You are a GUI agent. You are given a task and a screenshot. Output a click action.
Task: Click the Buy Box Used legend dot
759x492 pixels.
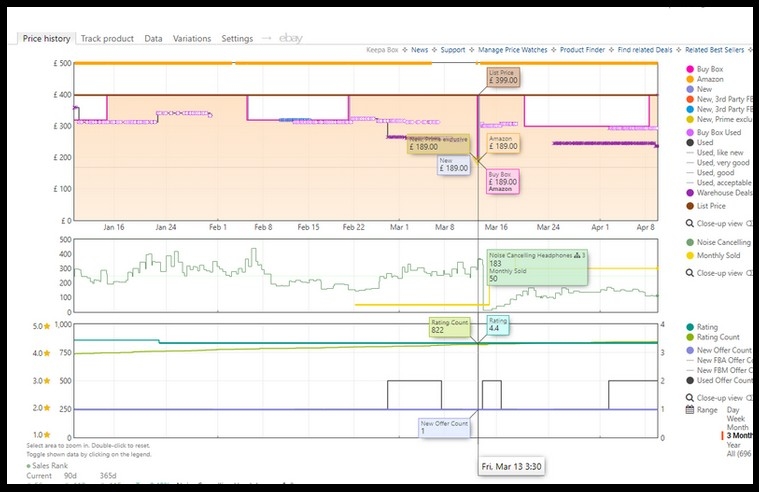pyautogui.click(x=688, y=132)
